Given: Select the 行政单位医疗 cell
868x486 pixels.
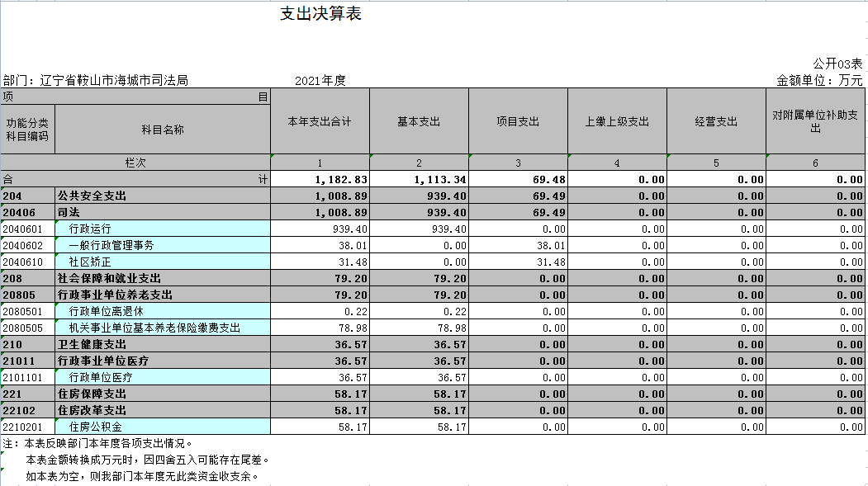Looking at the screenshot, I should coord(163,378).
